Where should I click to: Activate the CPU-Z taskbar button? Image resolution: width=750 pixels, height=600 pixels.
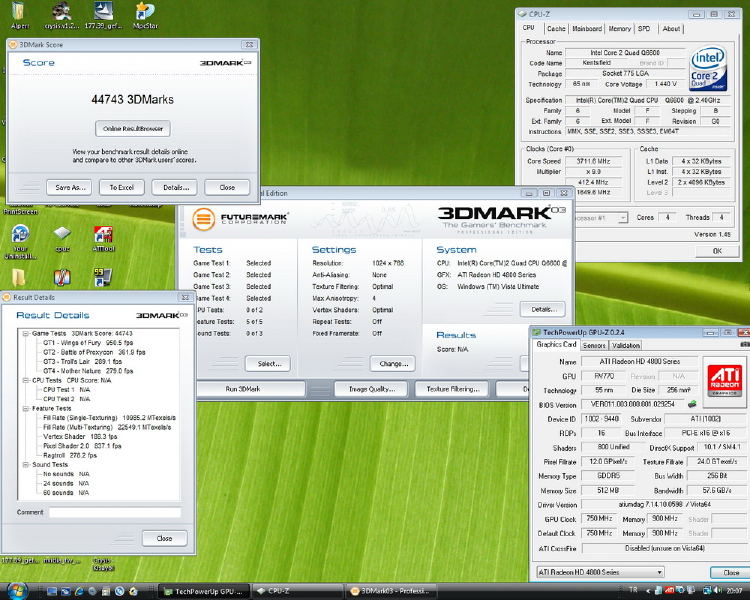point(298,591)
